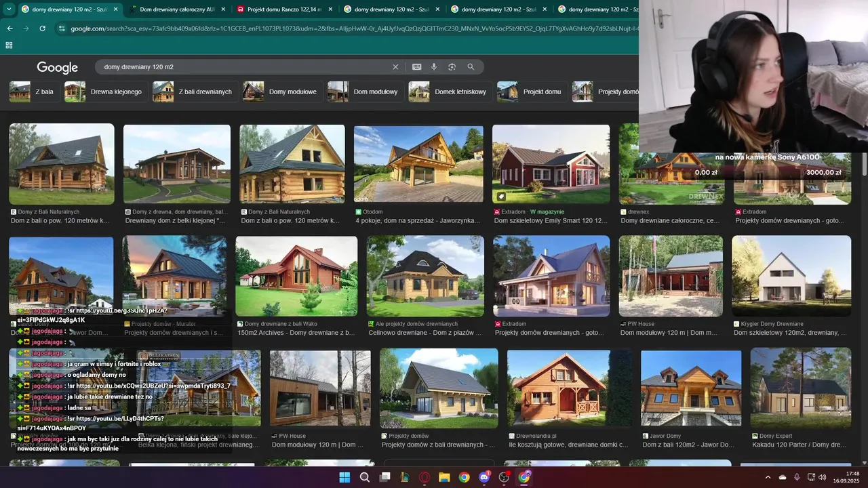Open Google Lens image search
The image size is (868, 488).
tap(452, 67)
